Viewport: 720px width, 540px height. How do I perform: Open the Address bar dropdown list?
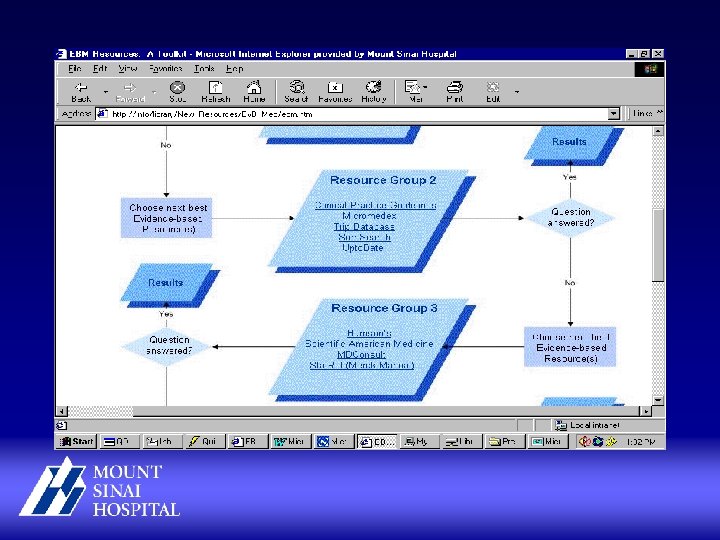tap(613, 113)
